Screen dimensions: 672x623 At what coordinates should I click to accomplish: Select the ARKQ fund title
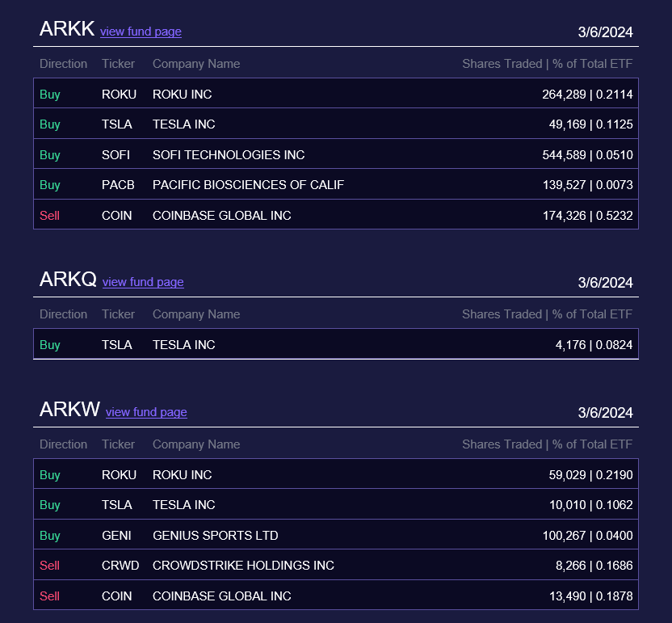point(68,280)
